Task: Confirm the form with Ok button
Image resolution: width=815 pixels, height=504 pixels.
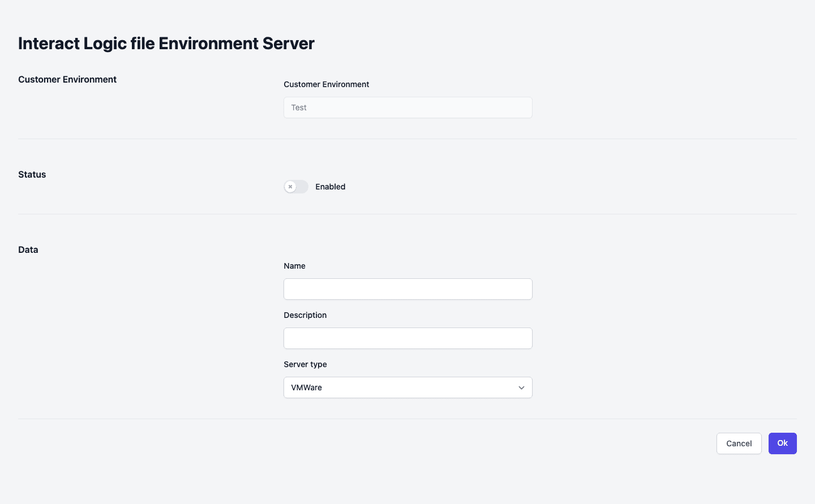Action: [782, 443]
